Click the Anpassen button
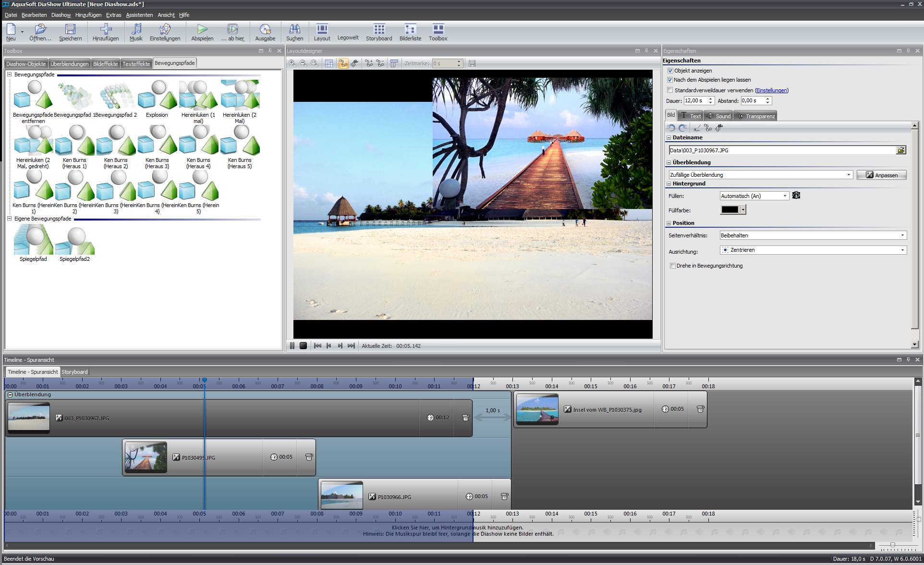 (x=881, y=175)
